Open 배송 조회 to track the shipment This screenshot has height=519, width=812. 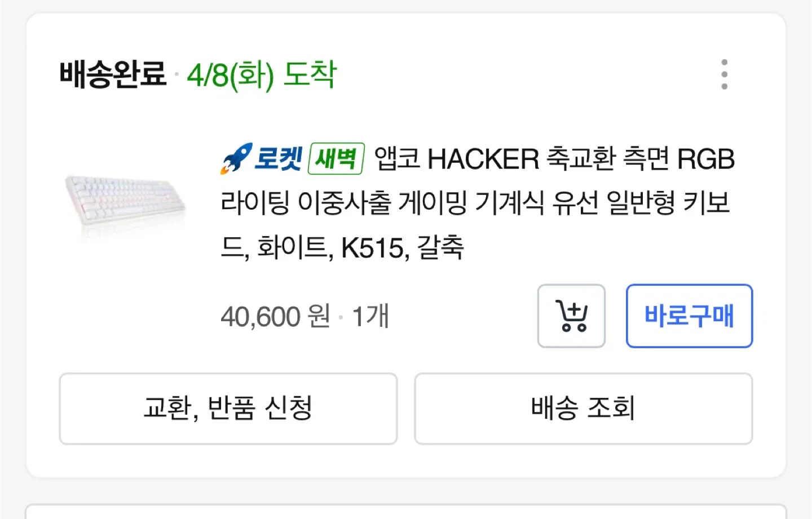pos(584,409)
